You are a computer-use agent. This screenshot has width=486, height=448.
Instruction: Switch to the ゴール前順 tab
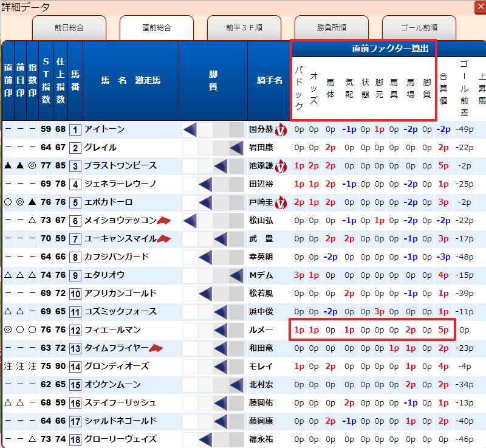(x=419, y=28)
